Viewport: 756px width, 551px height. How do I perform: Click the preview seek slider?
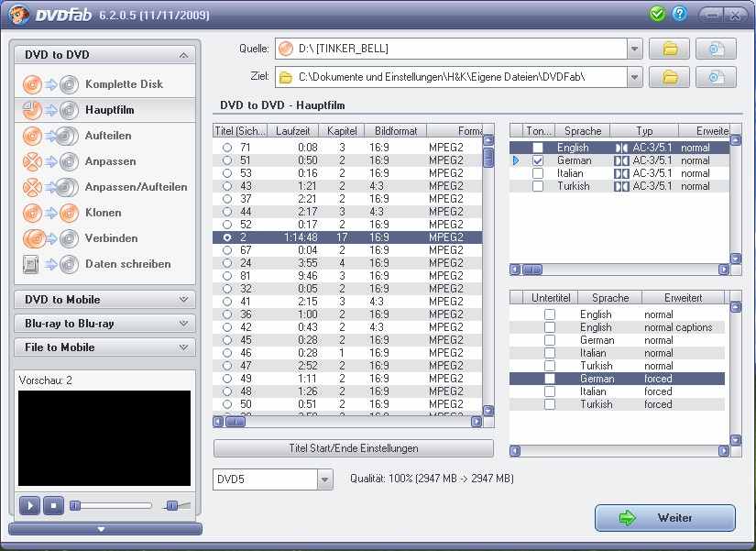click(x=112, y=505)
